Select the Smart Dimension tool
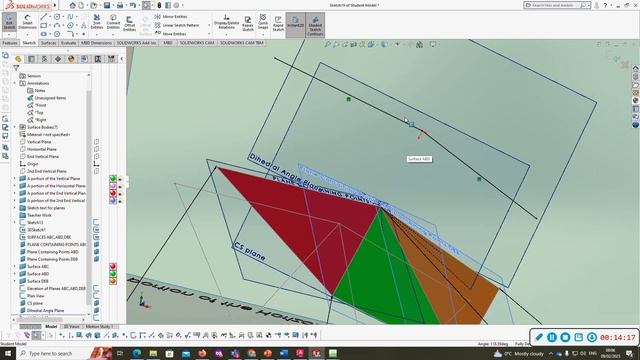Screen dimensions: 640x360 (x=27, y=22)
